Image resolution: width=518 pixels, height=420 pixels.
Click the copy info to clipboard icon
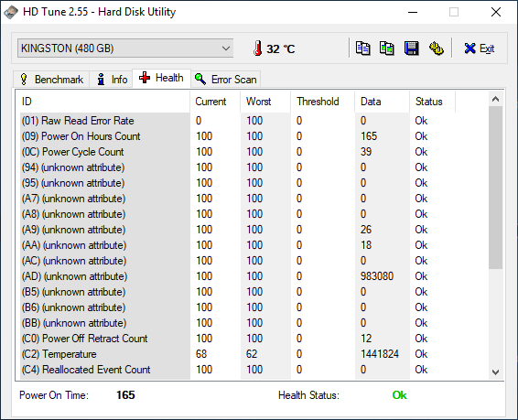362,48
